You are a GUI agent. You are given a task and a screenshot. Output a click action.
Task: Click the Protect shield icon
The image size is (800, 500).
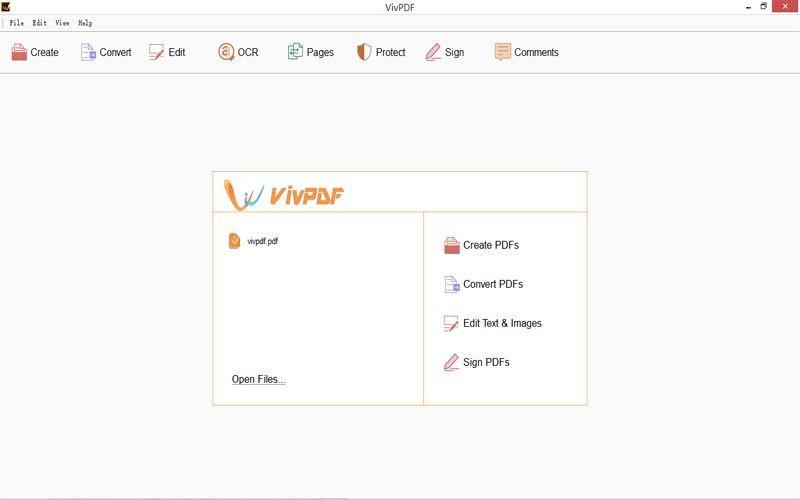[364, 52]
